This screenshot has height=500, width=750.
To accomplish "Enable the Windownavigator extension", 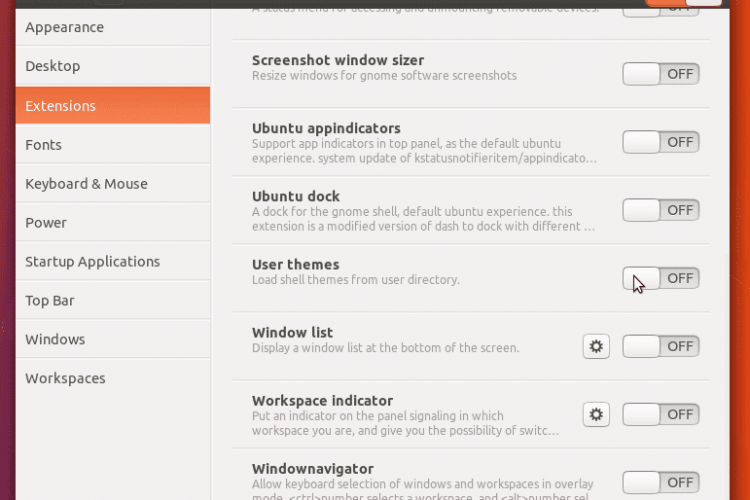I will coord(661,482).
